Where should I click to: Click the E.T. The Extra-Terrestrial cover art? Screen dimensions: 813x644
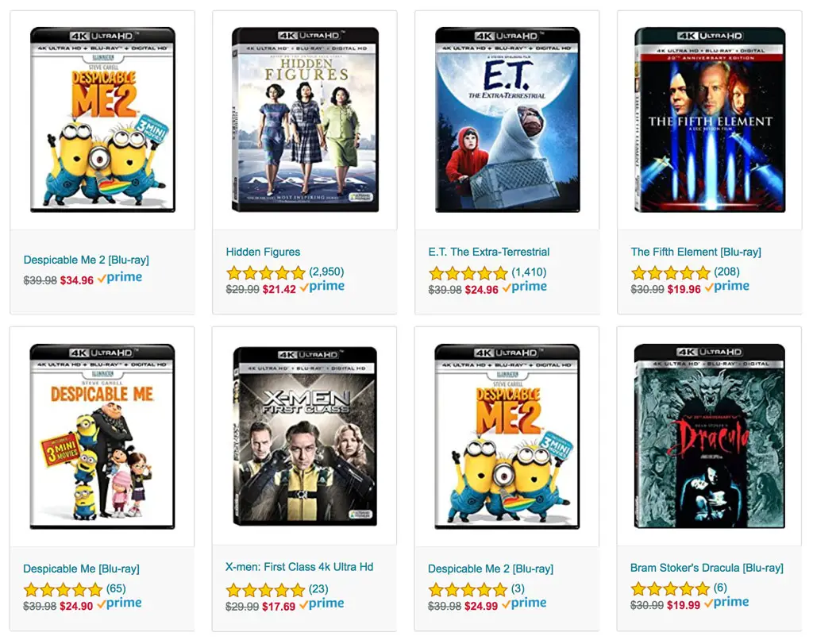507,120
